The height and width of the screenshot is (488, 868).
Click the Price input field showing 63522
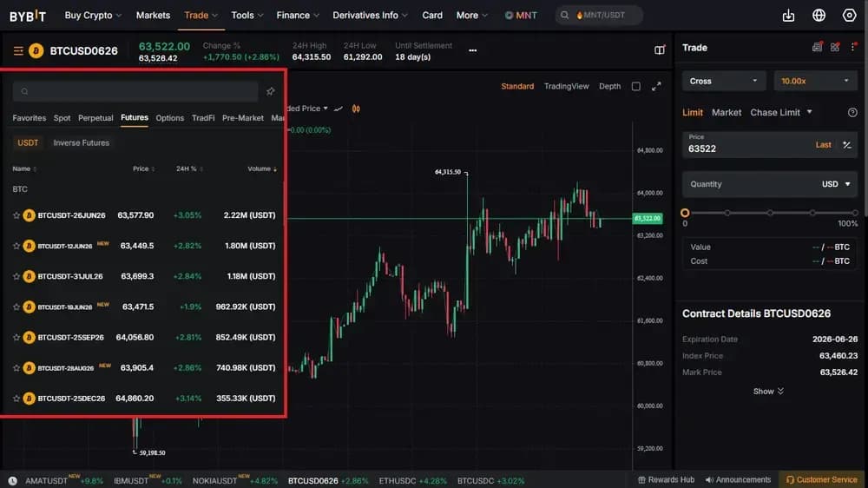pos(769,144)
